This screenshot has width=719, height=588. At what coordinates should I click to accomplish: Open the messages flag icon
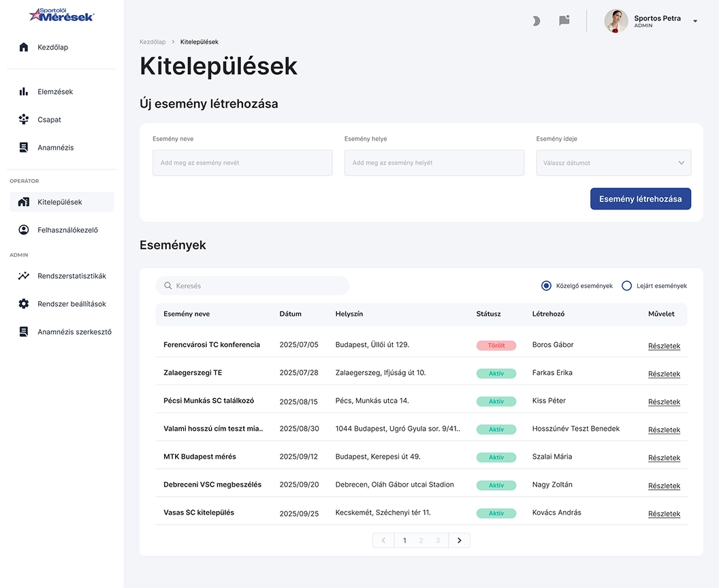pyautogui.click(x=564, y=20)
